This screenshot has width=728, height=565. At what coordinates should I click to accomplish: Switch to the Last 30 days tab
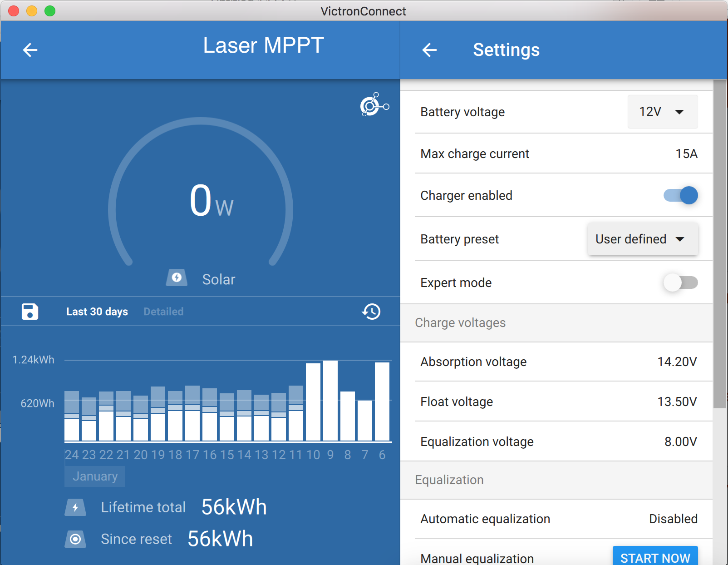click(x=97, y=312)
